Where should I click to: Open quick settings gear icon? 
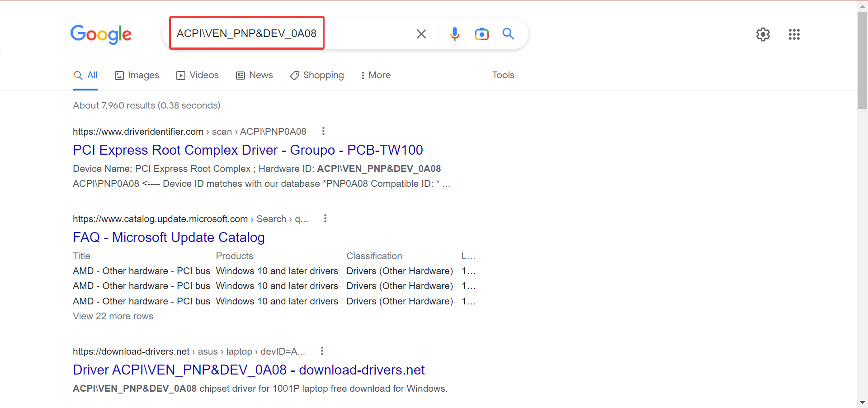pos(763,34)
